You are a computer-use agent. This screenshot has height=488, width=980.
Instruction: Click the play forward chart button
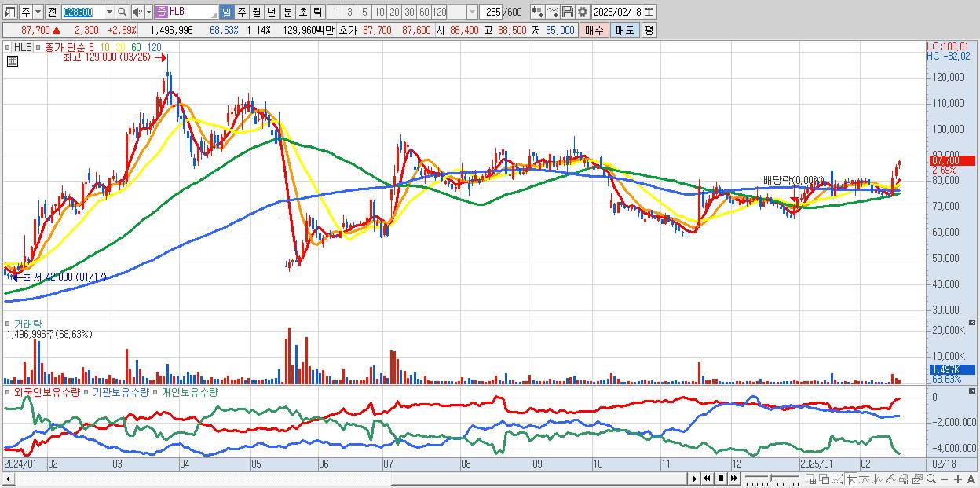point(694,479)
